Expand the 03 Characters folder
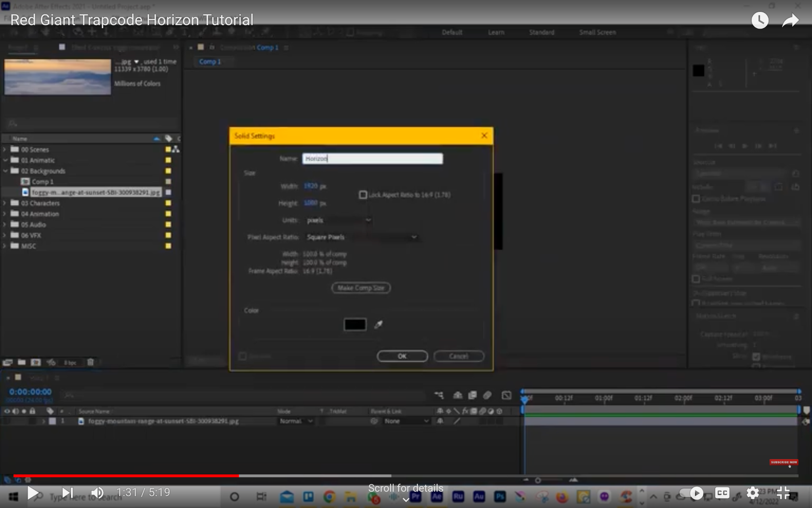812x508 pixels. point(5,203)
